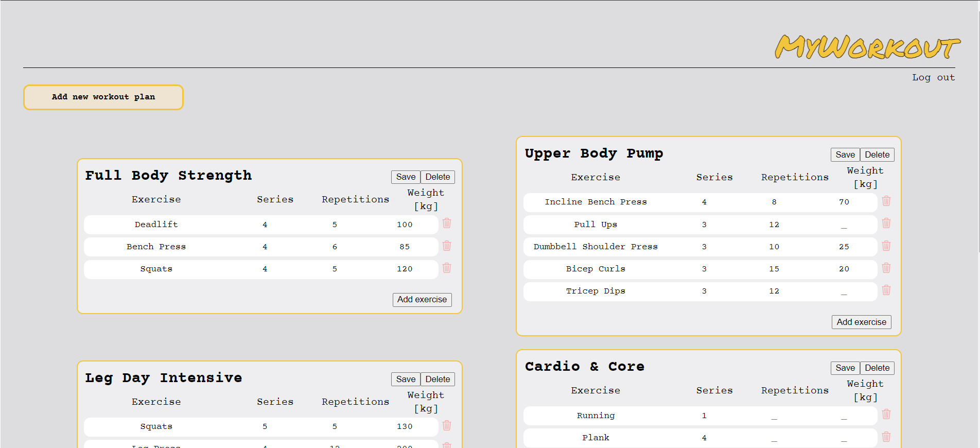The height and width of the screenshot is (448, 980).
Task: Save the Full Body Strength plan
Action: 406,177
